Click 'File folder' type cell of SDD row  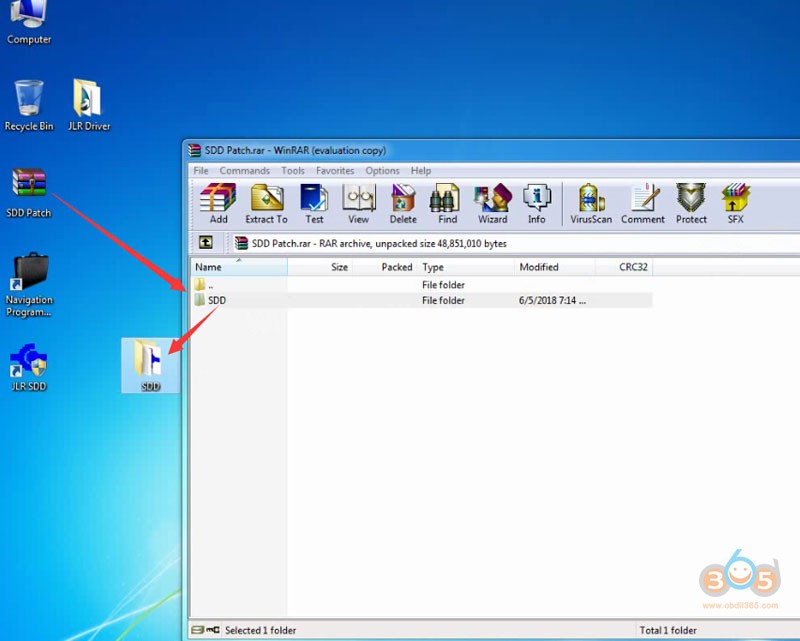(443, 300)
